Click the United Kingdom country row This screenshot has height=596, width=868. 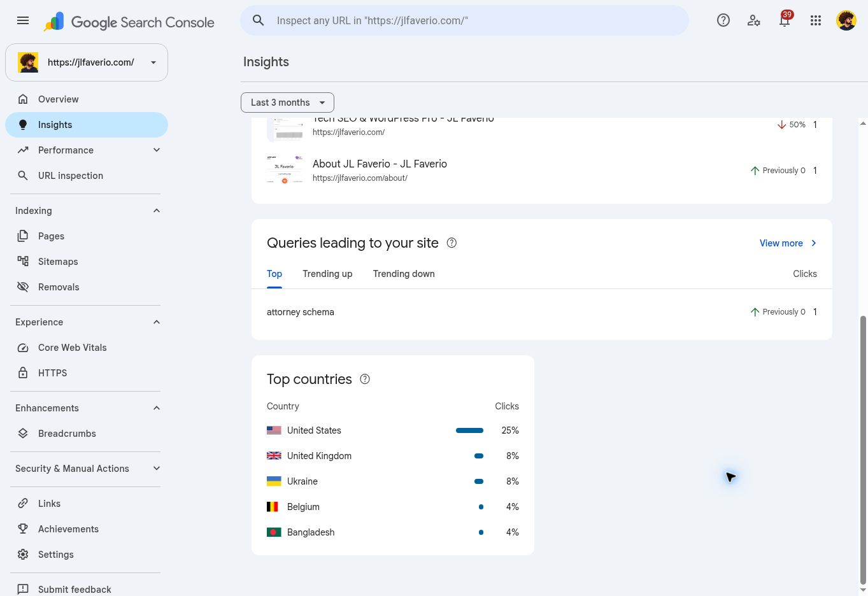pyautogui.click(x=393, y=456)
